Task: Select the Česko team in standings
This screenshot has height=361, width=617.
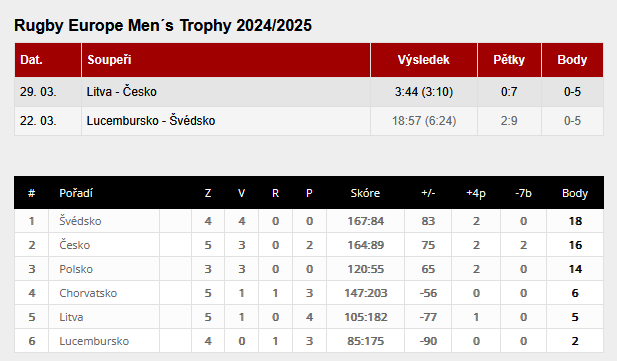Action: (74, 245)
